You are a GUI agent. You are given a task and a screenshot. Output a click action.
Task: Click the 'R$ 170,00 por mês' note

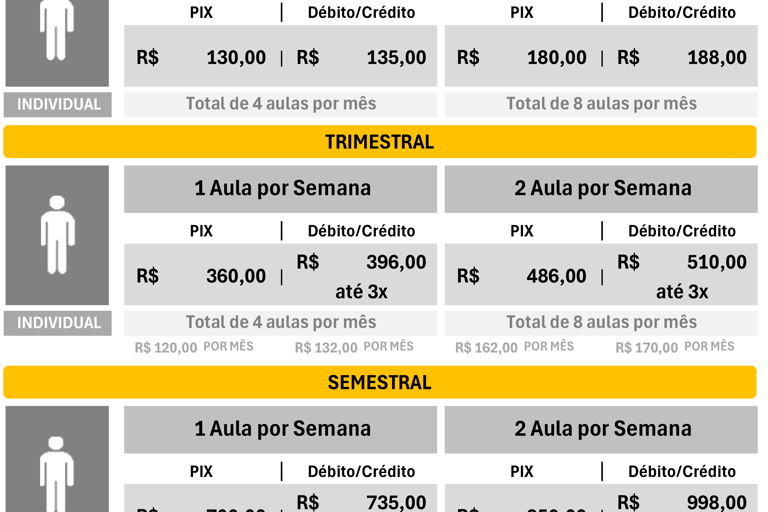click(675, 347)
